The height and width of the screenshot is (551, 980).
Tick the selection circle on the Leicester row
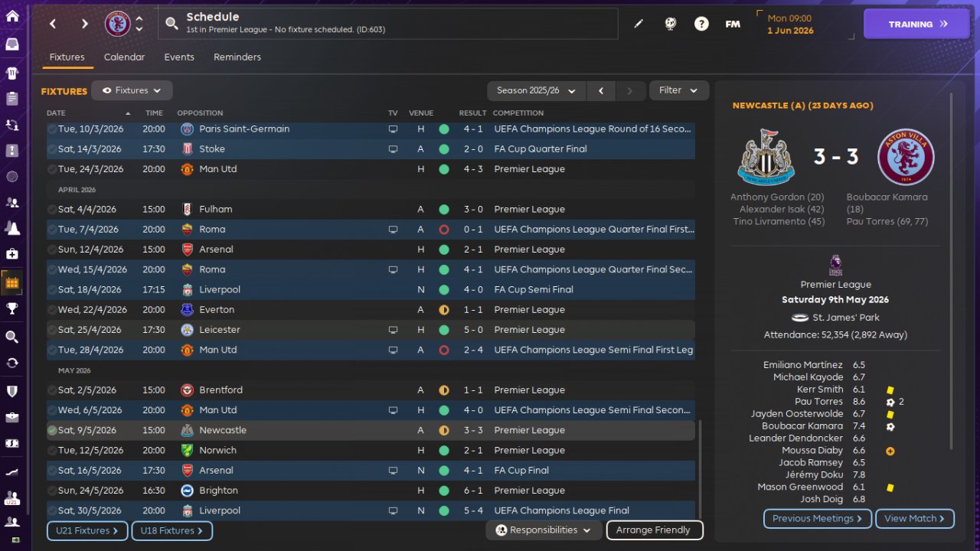tap(51, 330)
